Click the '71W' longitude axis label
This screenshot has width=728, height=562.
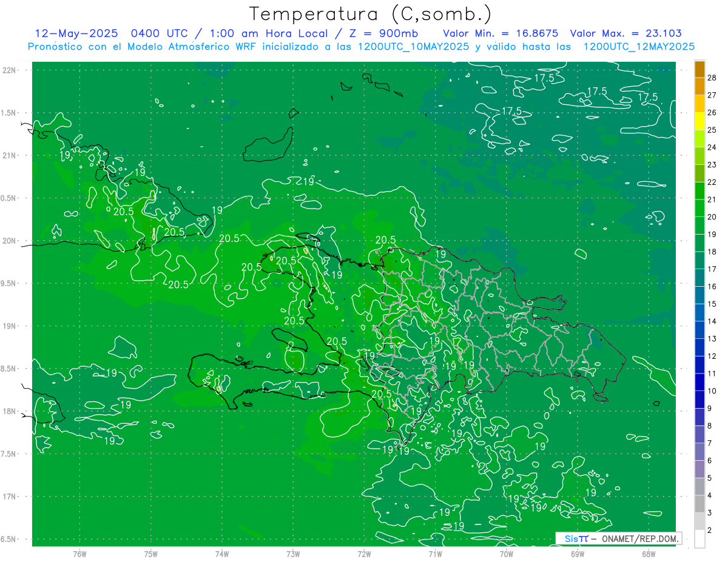coord(435,554)
